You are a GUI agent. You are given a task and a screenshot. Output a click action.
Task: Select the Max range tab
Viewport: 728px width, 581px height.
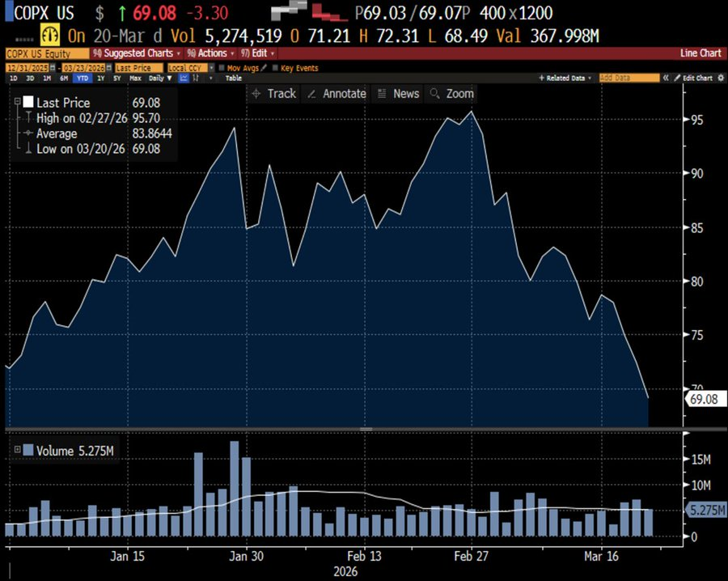(x=135, y=78)
